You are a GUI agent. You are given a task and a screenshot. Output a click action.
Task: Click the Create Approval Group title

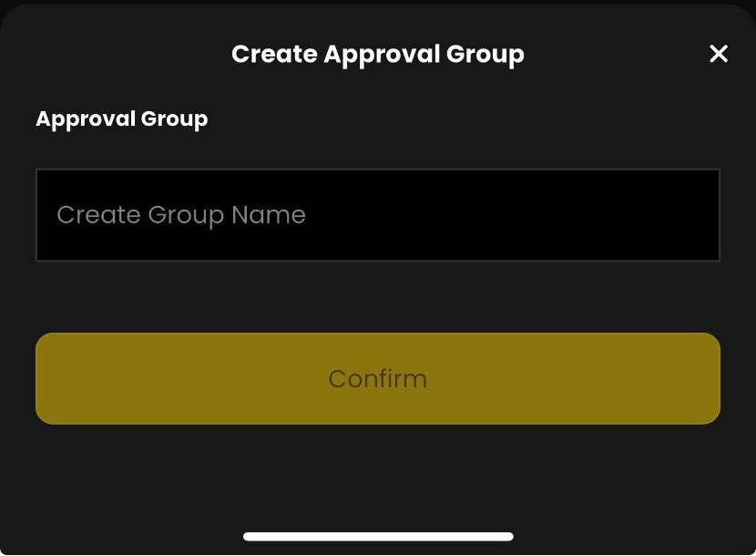377,55
